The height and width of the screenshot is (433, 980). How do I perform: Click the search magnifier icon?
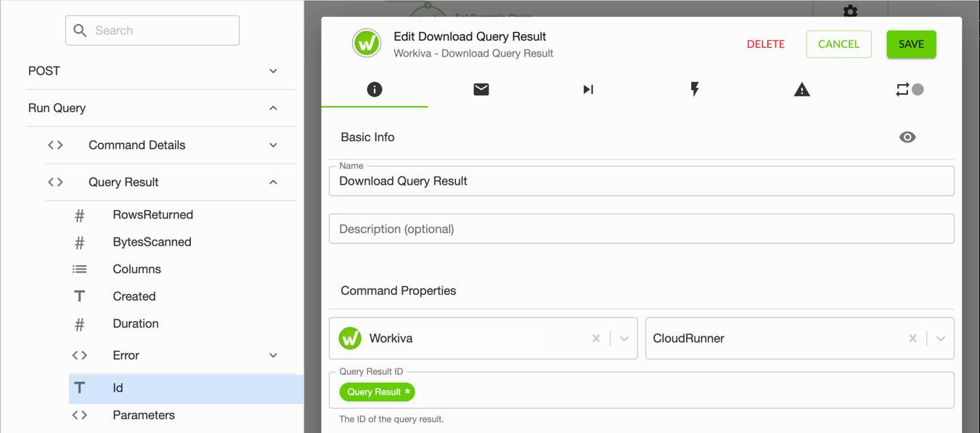point(81,31)
